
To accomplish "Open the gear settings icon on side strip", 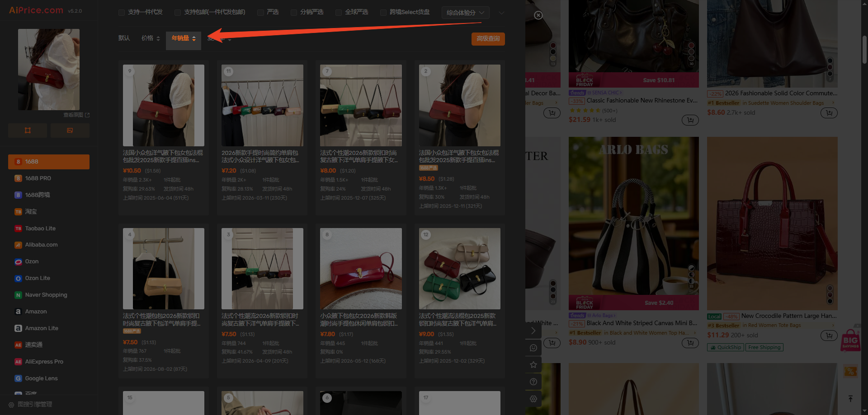I will click(533, 399).
